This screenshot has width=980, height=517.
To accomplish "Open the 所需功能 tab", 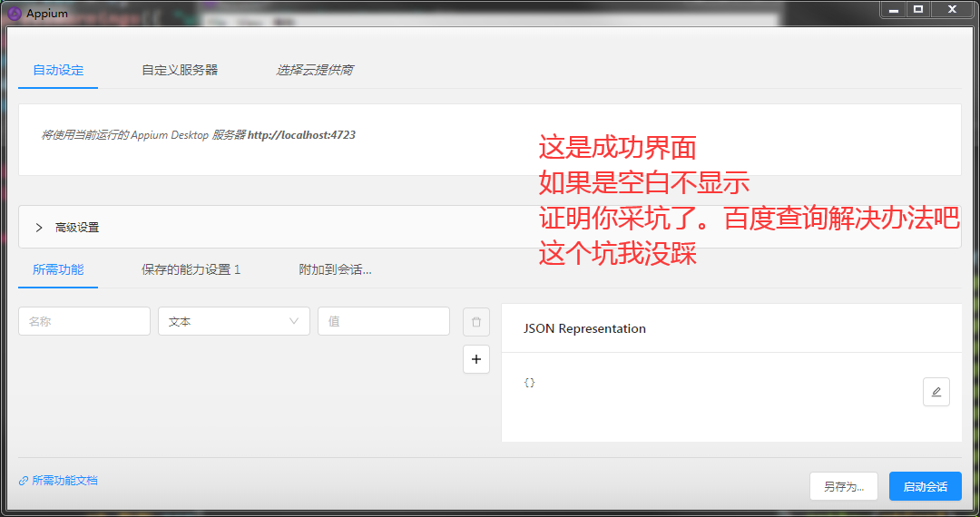I will [x=58, y=269].
